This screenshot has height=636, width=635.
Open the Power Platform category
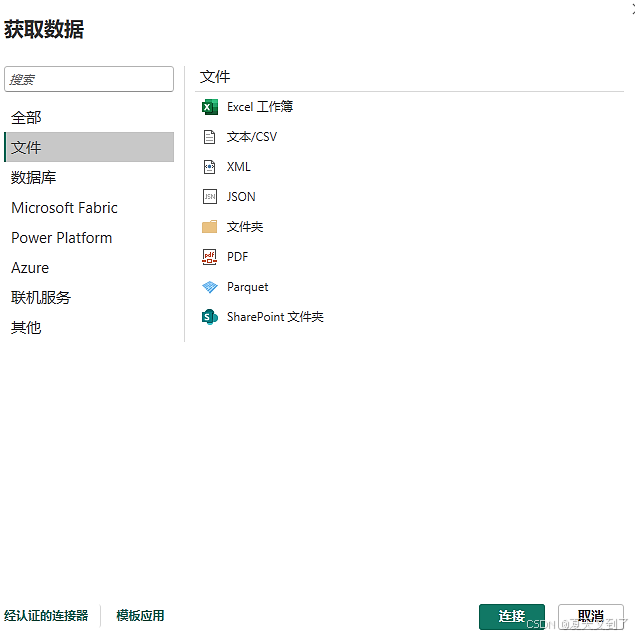pos(89,238)
